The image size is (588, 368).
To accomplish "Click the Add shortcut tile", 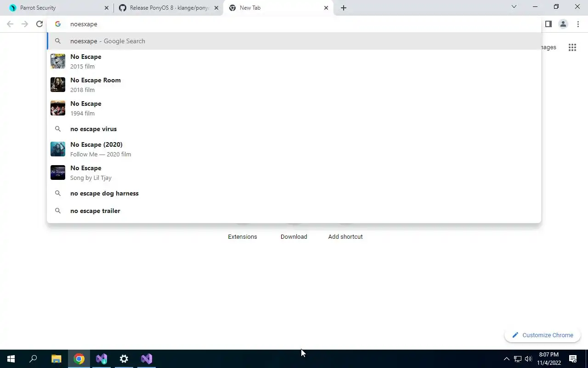I will 345,236.
